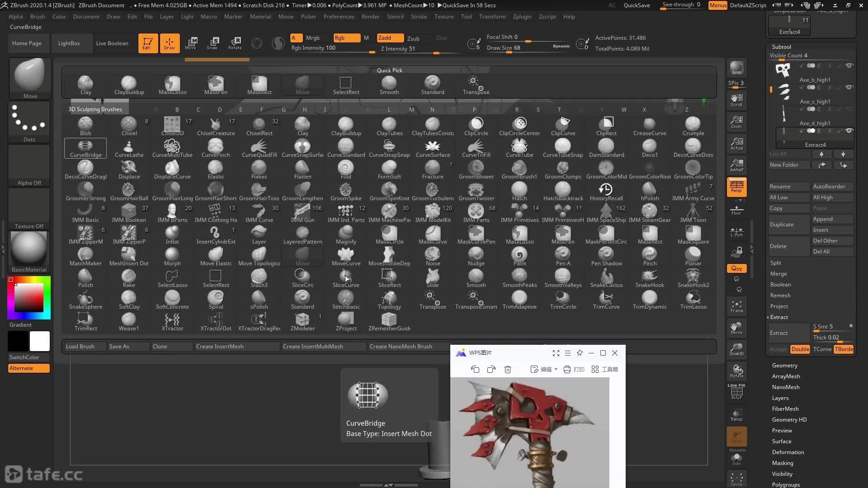Choose the ClipCurve brush
The image size is (868, 488).
pyautogui.click(x=563, y=127)
